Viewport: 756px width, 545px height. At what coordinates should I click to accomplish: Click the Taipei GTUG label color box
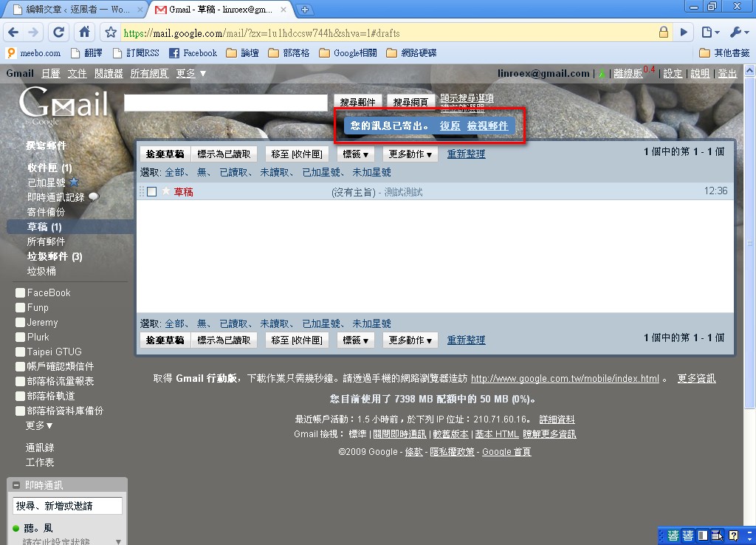(20, 352)
